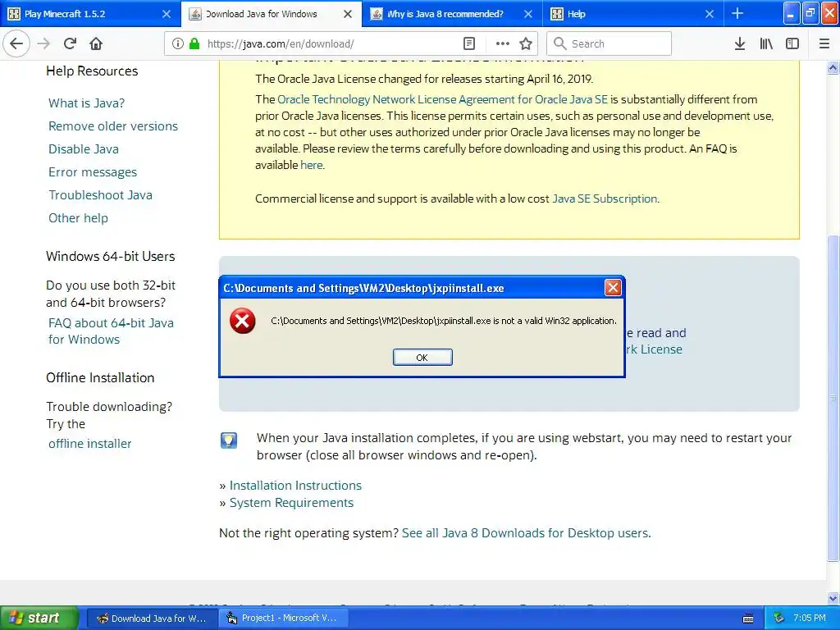The width and height of the screenshot is (840, 630).
Task: Open the keyboard icon on taskbar
Action: [x=748, y=619]
